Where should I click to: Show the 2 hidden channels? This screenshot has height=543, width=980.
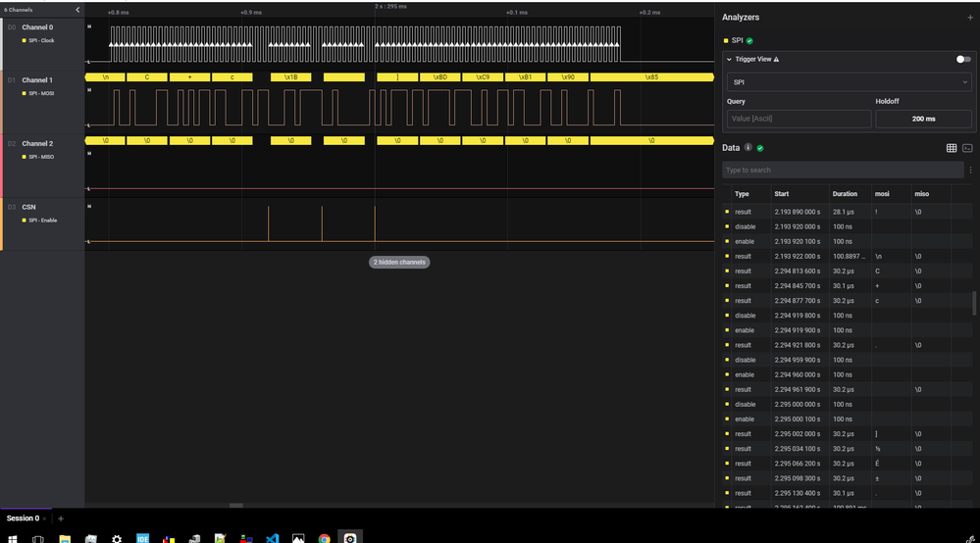pos(399,262)
